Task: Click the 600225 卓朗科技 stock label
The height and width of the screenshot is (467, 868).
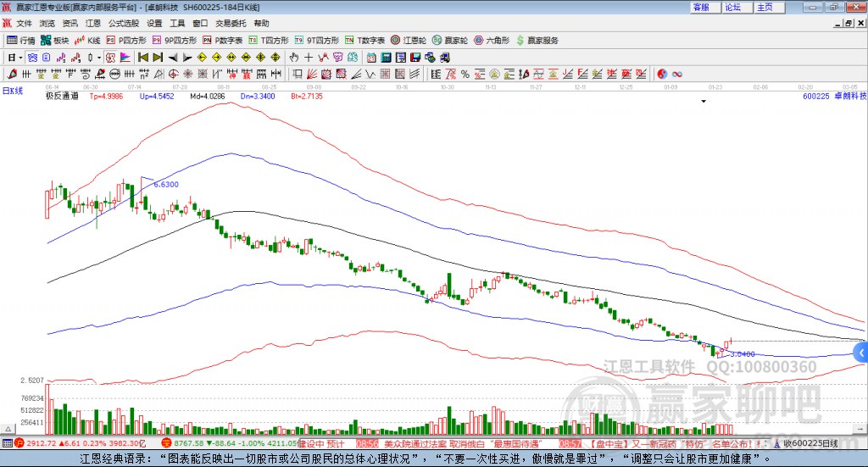Action: [835, 97]
